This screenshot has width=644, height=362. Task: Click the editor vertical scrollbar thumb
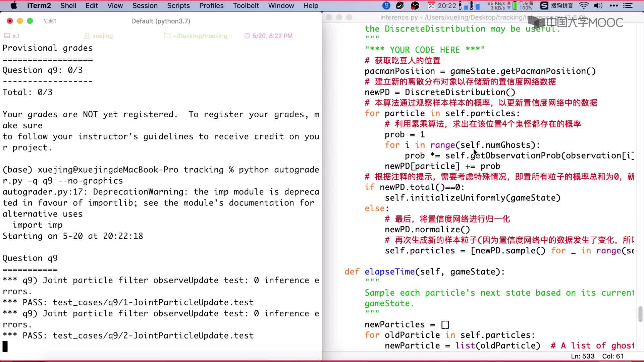tap(640, 314)
